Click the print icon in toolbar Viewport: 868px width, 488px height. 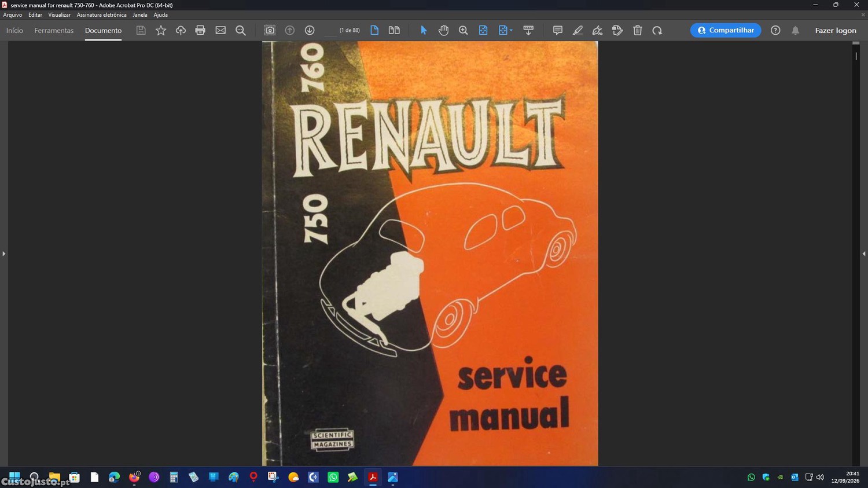200,30
